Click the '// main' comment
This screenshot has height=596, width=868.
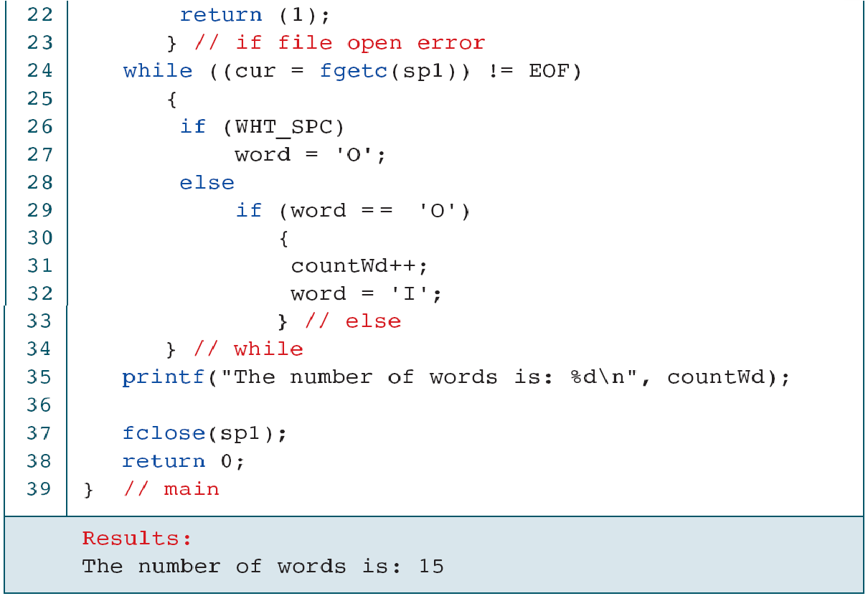pyautogui.click(x=171, y=489)
